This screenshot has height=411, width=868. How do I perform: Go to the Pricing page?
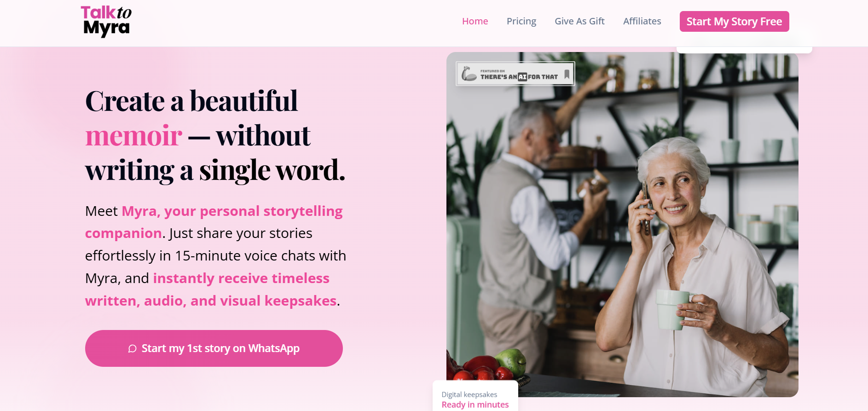click(x=521, y=21)
